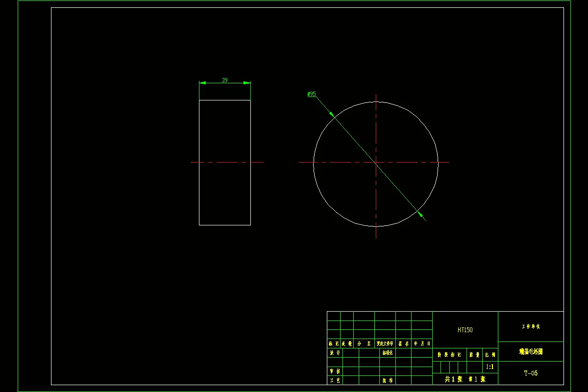Select the HT150 material text
The height and width of the screenshot is (392, 588).
[465, 330]
